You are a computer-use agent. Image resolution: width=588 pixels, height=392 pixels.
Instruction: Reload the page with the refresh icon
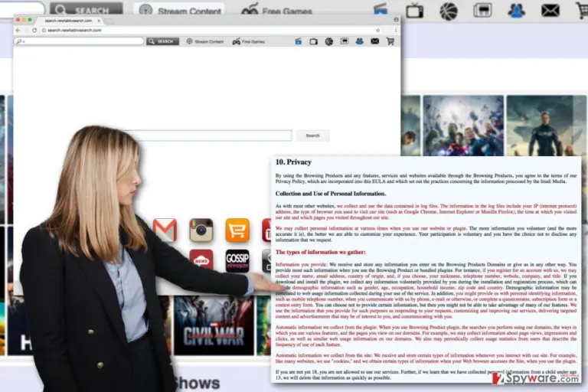(x=34, y=30)
